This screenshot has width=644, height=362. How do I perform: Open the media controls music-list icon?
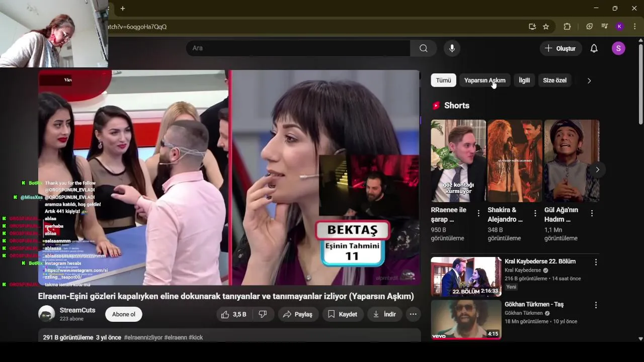click(x=605, y=27)
